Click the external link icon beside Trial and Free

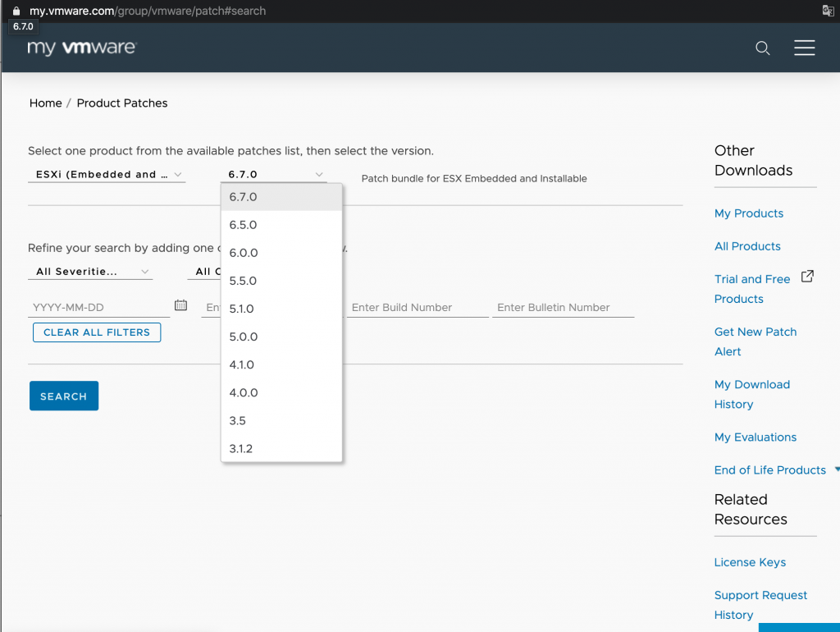click(807, 276)
